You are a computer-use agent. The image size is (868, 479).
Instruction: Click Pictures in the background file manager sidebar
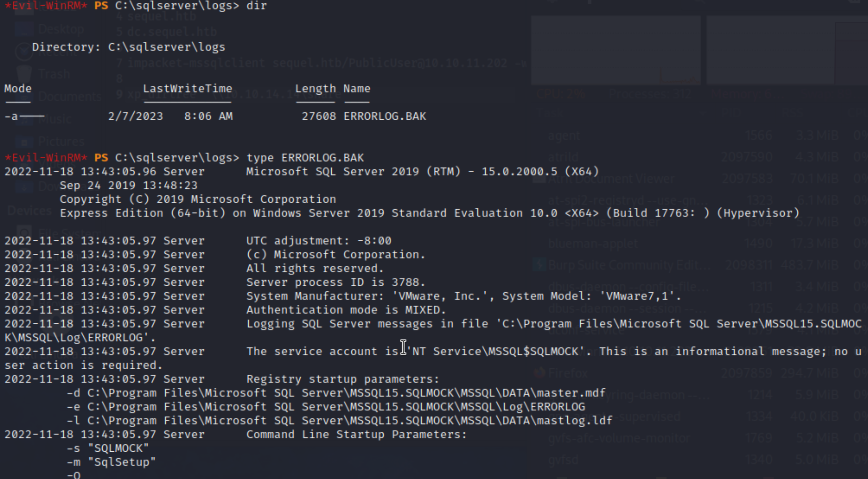(50, 141)
